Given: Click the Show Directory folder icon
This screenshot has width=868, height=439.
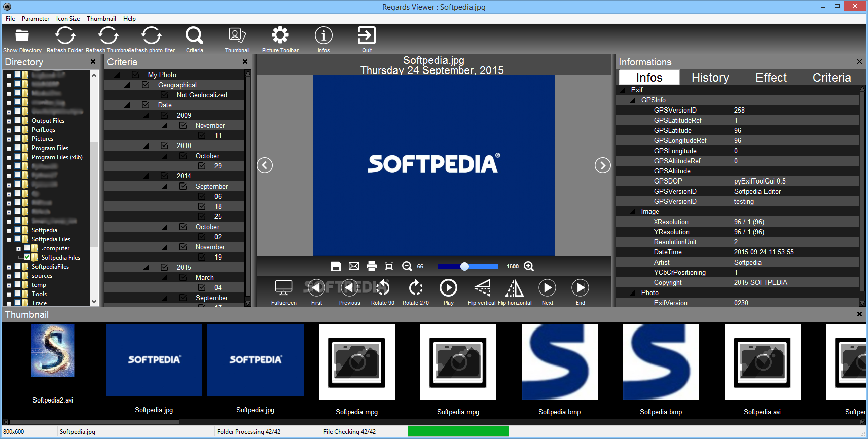Looking at the screenshot, I should coord(22,35).
